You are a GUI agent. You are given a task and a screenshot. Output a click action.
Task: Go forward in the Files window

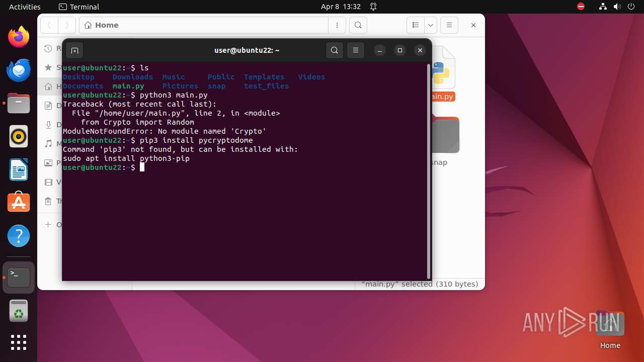point(67,25)
